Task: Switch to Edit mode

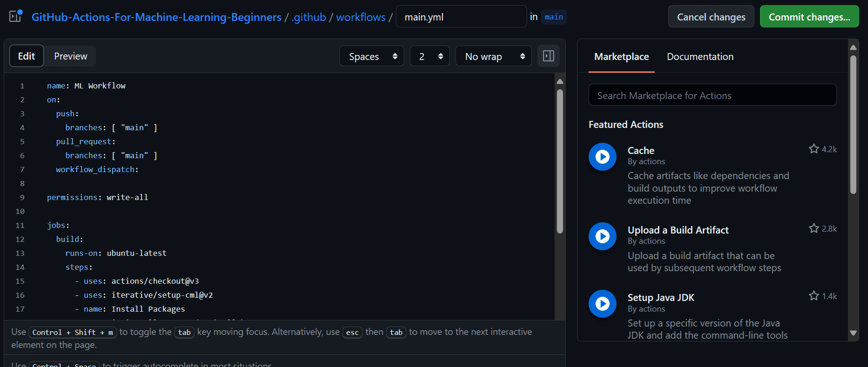Action: coord(27,56)
